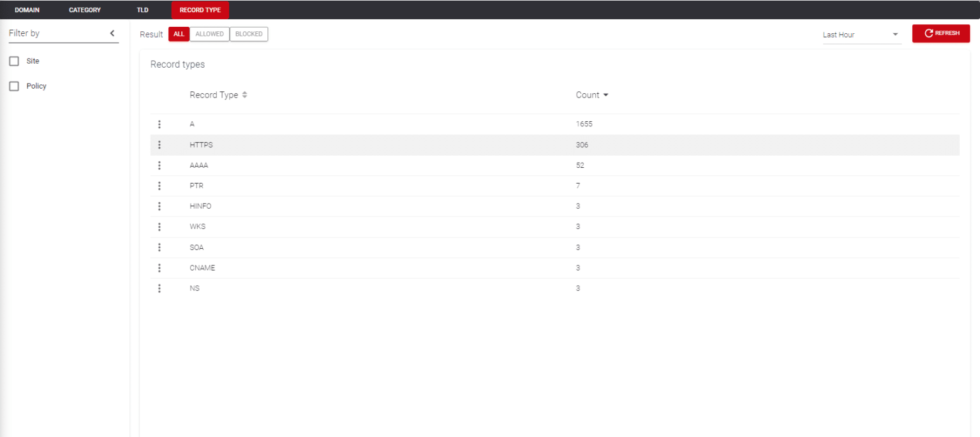980x437 pixels.
Task: Open the CATEGORY tab
Action: pyautogui.click(x=84, y=10)
